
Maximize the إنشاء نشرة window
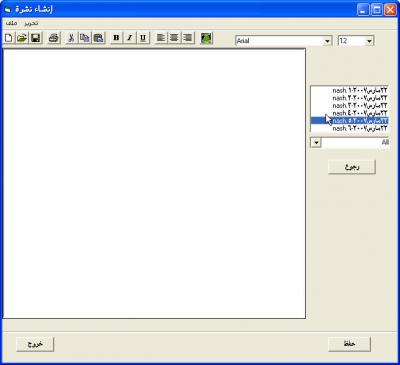[x=377, y=10]
